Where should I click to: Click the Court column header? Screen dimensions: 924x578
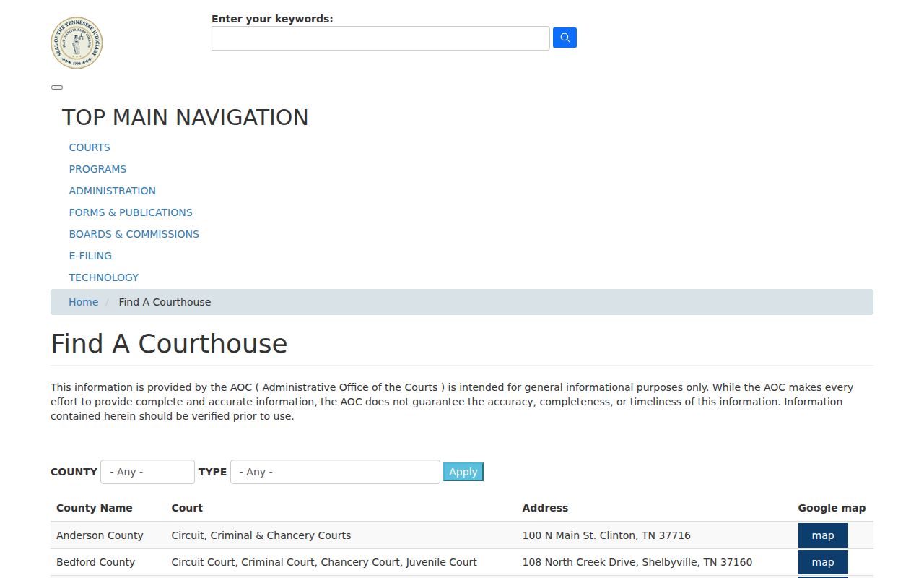[x=187, y=508]
